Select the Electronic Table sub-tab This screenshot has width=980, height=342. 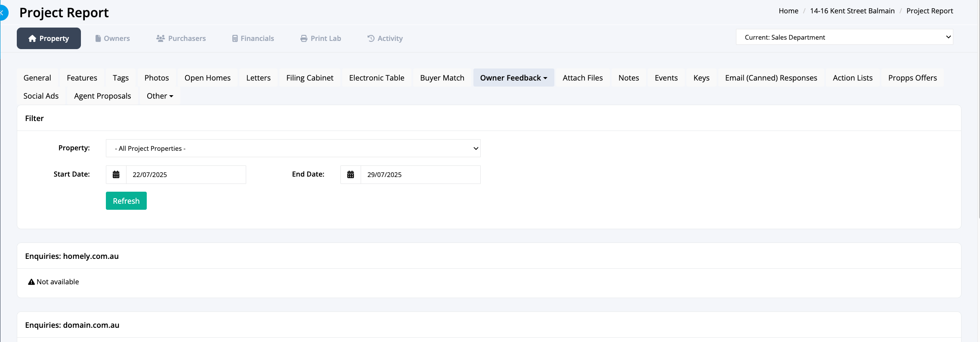377,78
